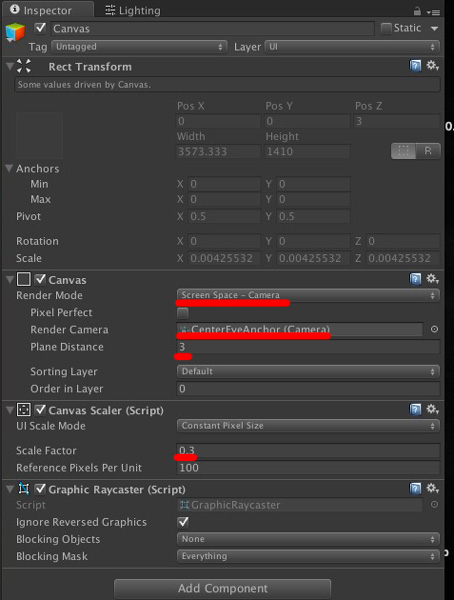Click Canvas component gear settings icon
Screen dimensions: 454x600
(433, 279)
